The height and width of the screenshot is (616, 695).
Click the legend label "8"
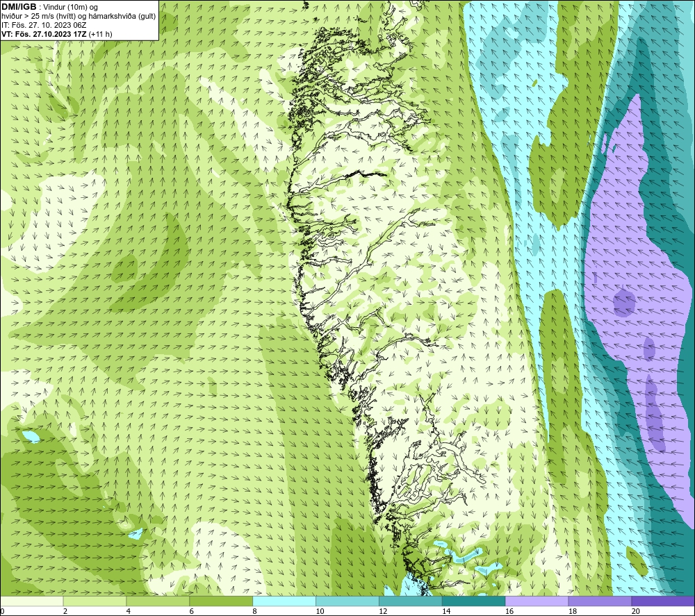point(255,612)
